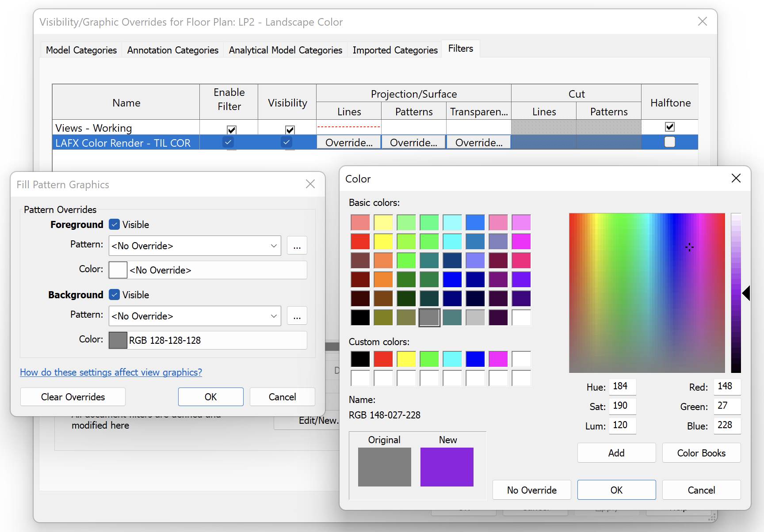Image resolution: width=764 pixels, height=532 pixels.
Task: Click the Hue value field
Action: click(x=623, y=387)
